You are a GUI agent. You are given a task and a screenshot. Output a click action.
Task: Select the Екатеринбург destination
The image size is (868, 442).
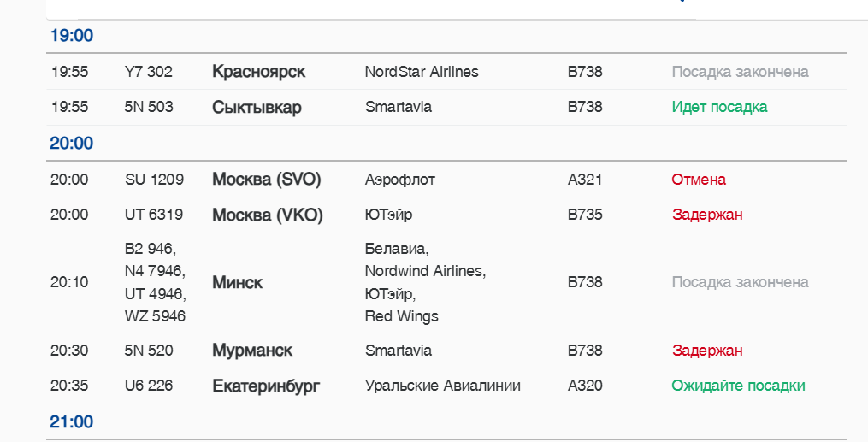pyautogui.click(x=266, y=386)
